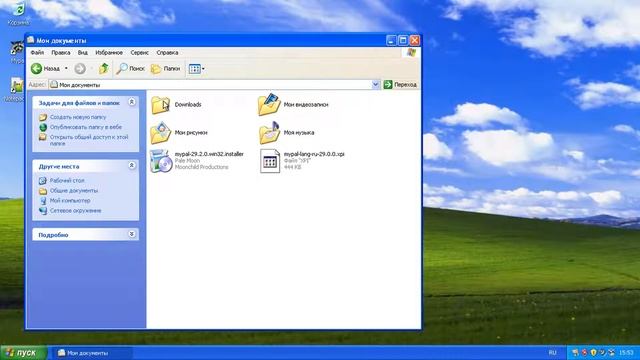Image resolution: width=640 pixels, height=360 pixels.
Task: Click the Моя музыка folder label
Action: pos(299,133)
